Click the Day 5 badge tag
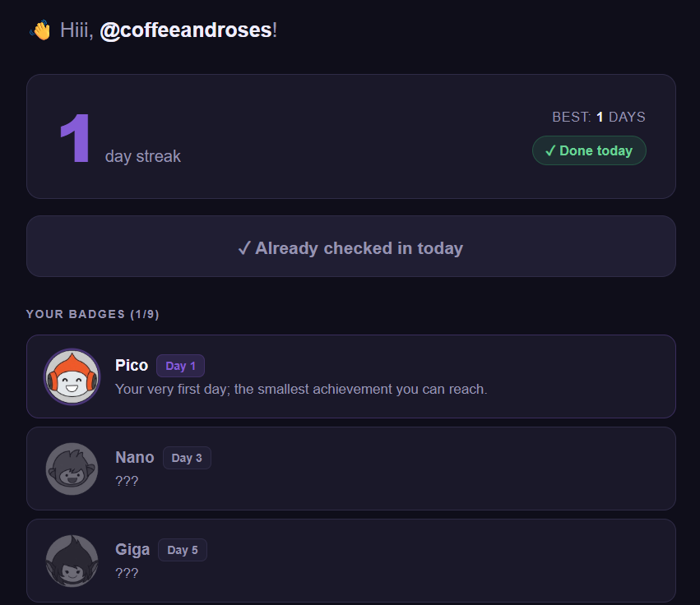Image resolution: width=700 pixels, height=605 pixels. 183,550
